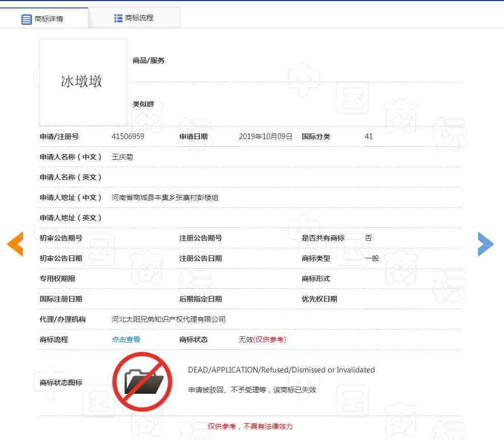Click the dead-application status folder icon
This screenshot has width=504, height=440.
[142, 382]
